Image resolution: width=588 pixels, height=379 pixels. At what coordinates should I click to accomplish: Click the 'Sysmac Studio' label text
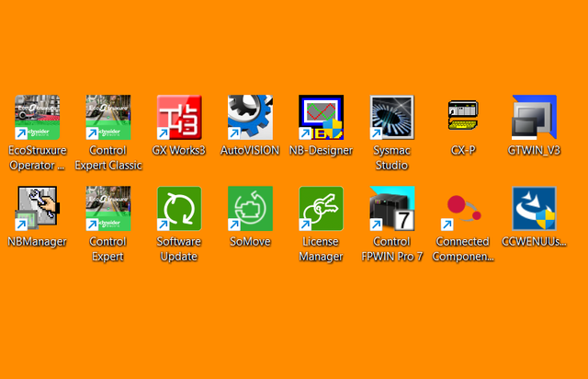tap(392, 157)
